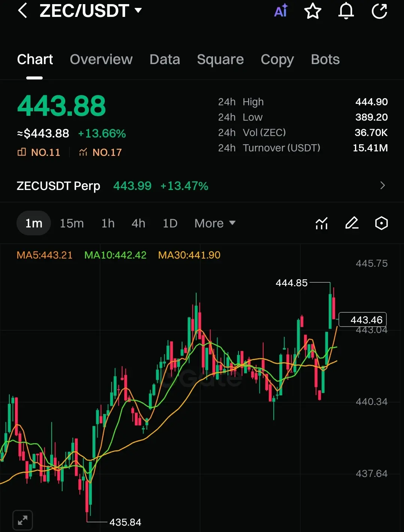Image resolution: width=404 pixels, height=532 pixels.
Task: Tap the 24h Vol value 36.70K
Action: 371,133
